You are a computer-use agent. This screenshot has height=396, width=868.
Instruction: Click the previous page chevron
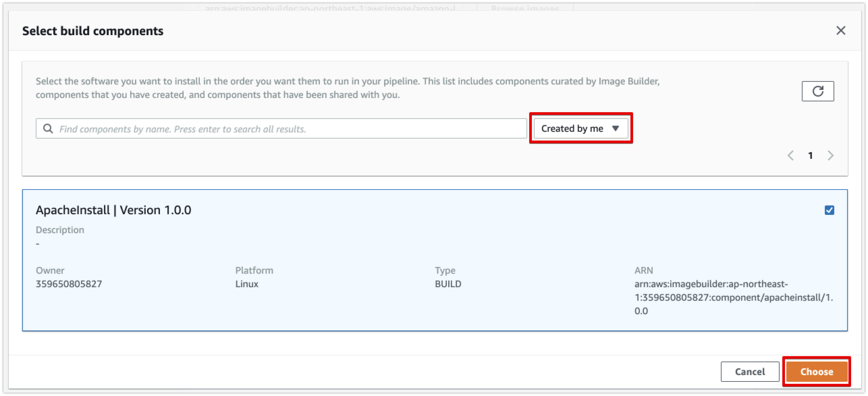(790, 155)
